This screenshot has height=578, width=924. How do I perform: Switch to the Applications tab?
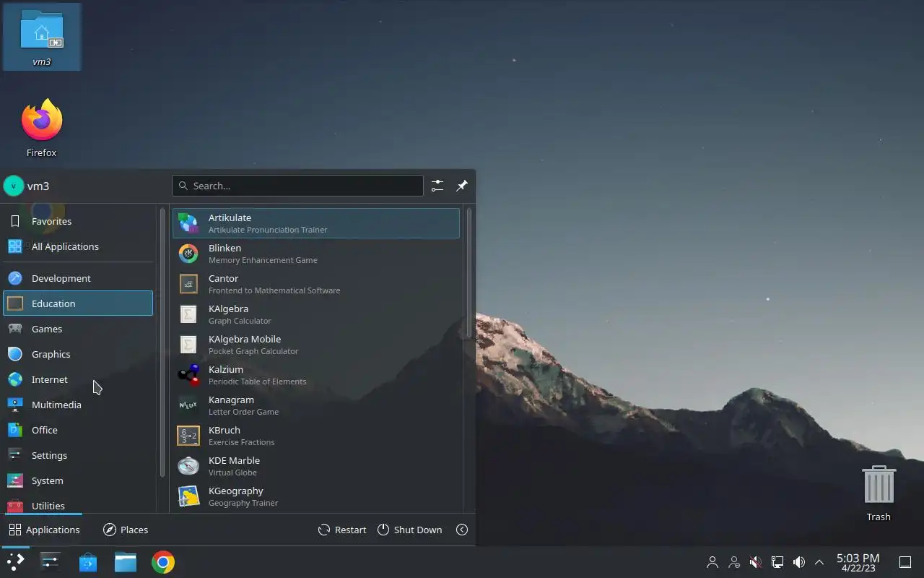[44, 530]
